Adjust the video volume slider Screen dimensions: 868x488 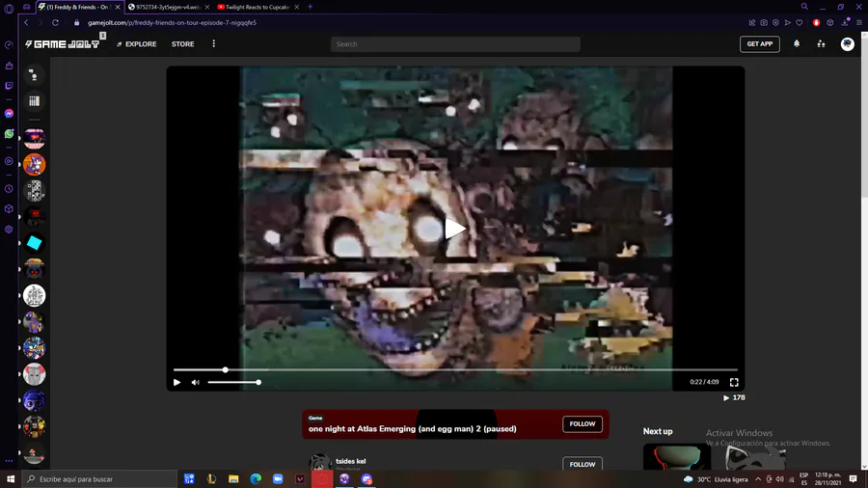click(x=233, y=382)
